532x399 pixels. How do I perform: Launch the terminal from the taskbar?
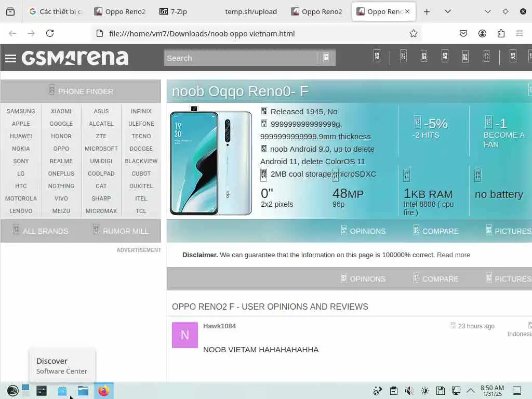click(x=42, y=391)
